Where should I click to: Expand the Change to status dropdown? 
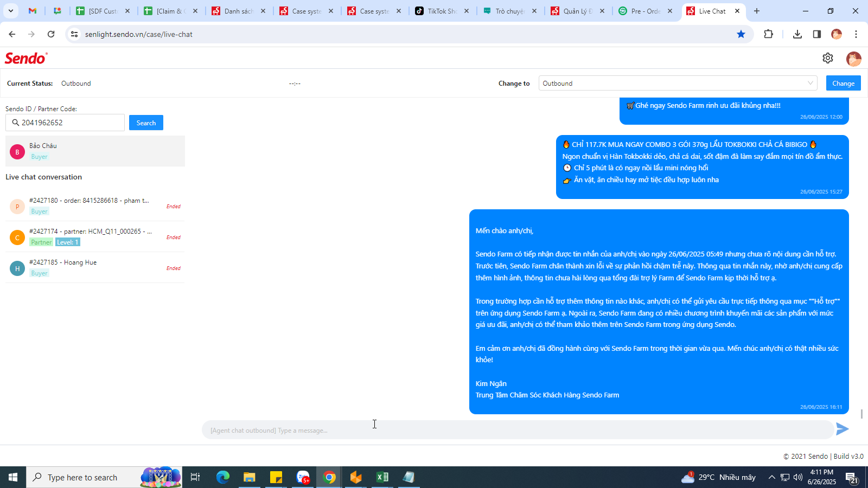(678, 83)
